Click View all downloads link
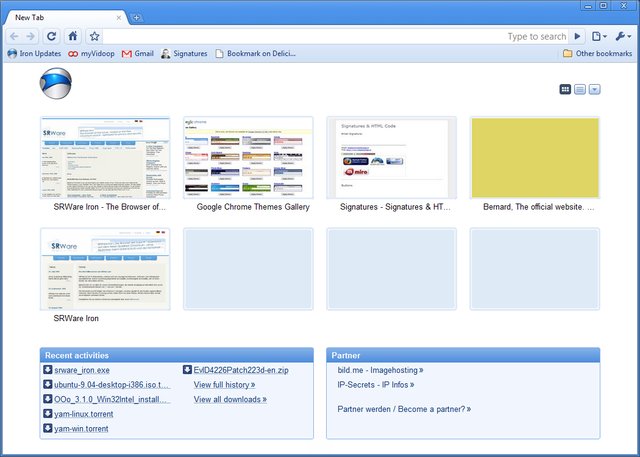 coord(230,399)
